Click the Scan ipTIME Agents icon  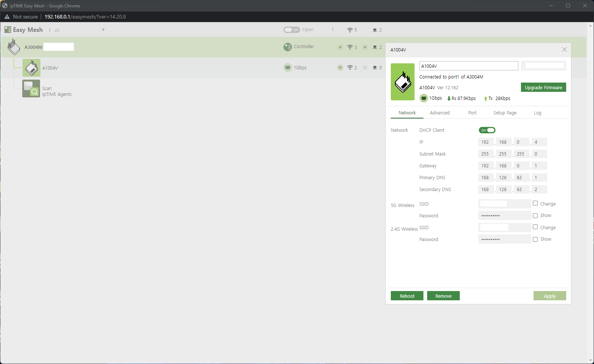click(31, 89)
